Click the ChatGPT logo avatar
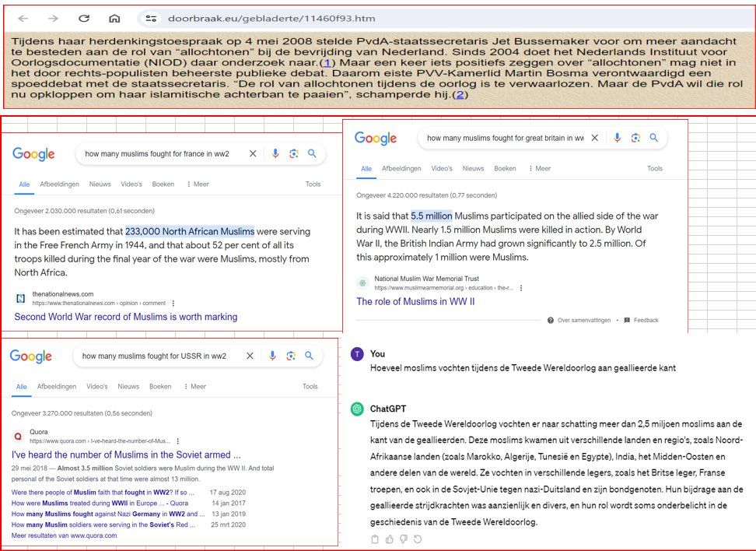Image resolution: width=756 pixels, height=551 pixels. click(x=357, y=409)
